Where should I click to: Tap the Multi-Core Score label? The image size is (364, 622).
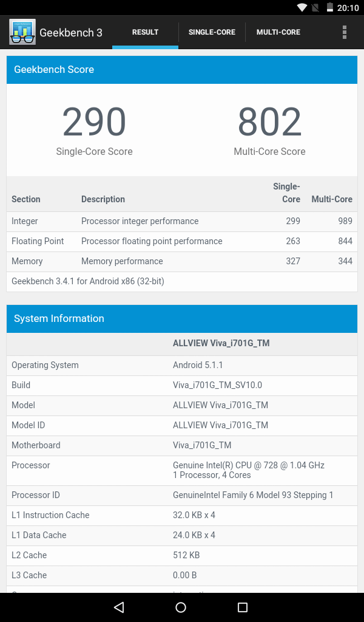[x=269, y=151]
